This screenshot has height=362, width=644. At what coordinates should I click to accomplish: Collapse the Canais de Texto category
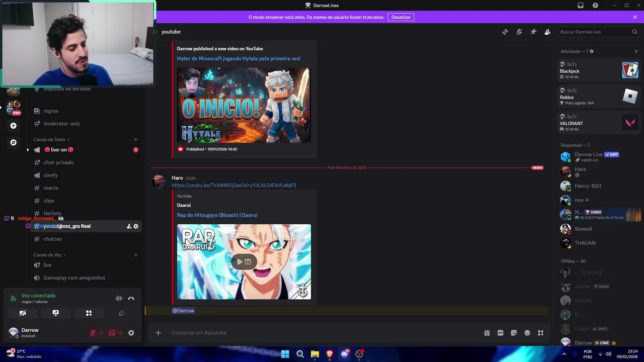click(x=51, y=140)
